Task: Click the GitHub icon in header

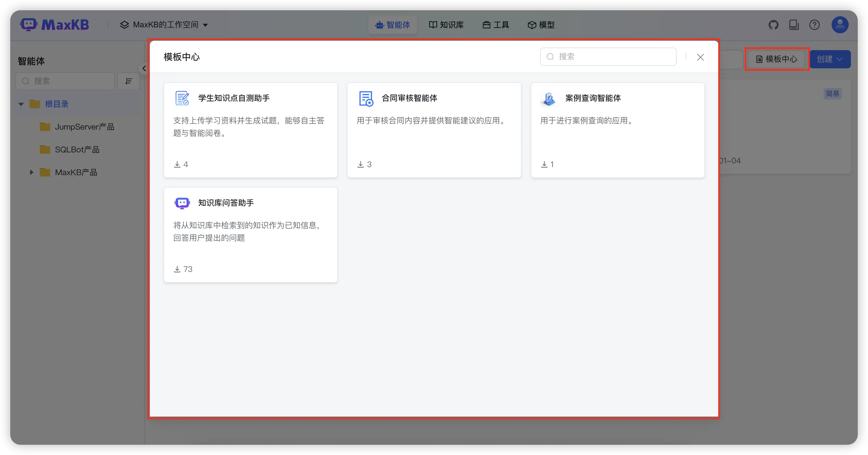Action: click(x=773, y=25)
